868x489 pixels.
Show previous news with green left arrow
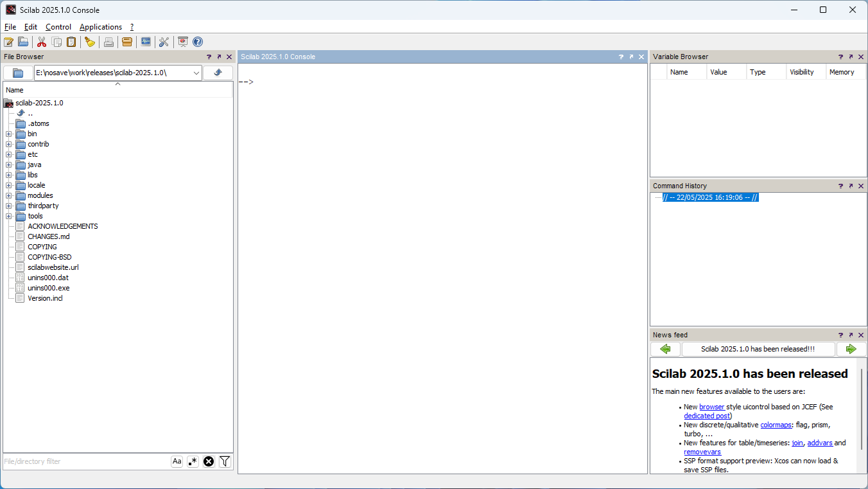(666, 349)
